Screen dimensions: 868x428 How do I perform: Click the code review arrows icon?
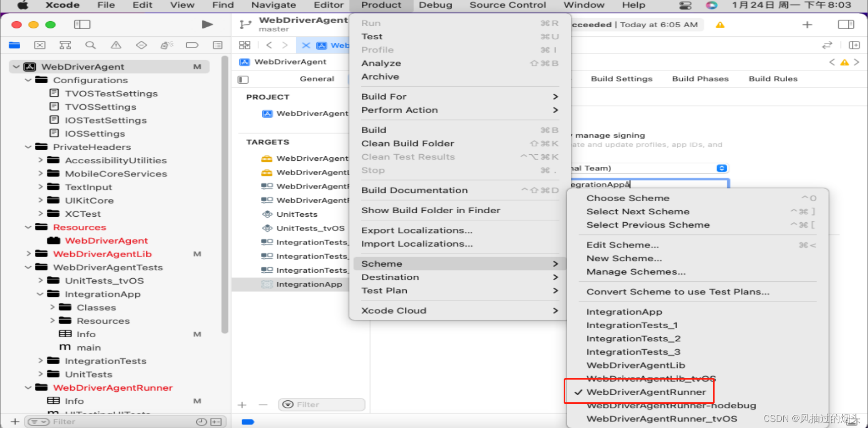click(x=827, y=45)
